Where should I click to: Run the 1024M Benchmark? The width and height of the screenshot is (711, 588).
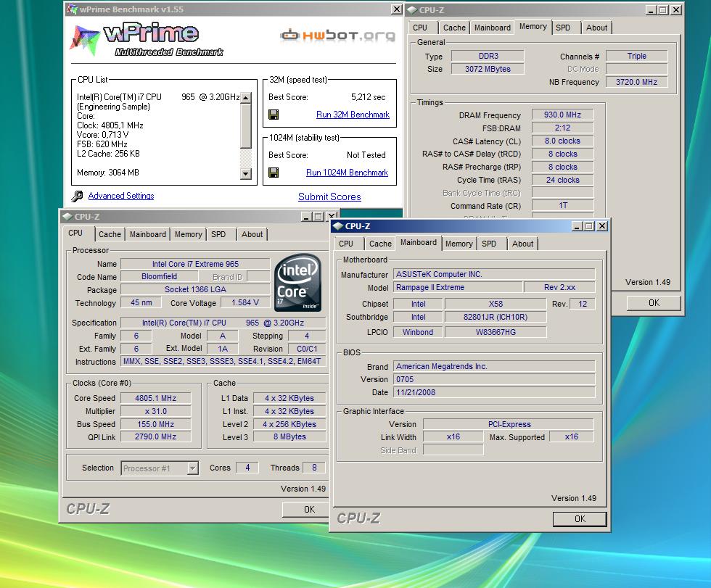click(347, 173)
